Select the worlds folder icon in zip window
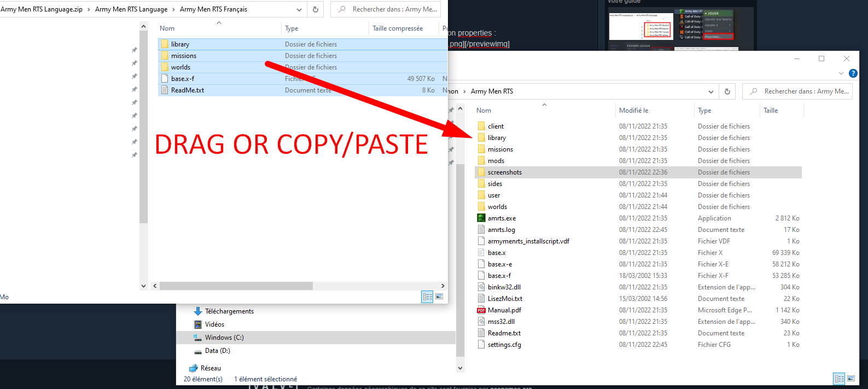The image size is (868, 389). point(165,67)
